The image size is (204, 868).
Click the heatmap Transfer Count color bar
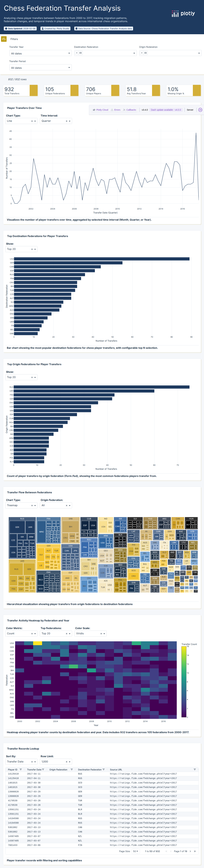coord(184,681)
